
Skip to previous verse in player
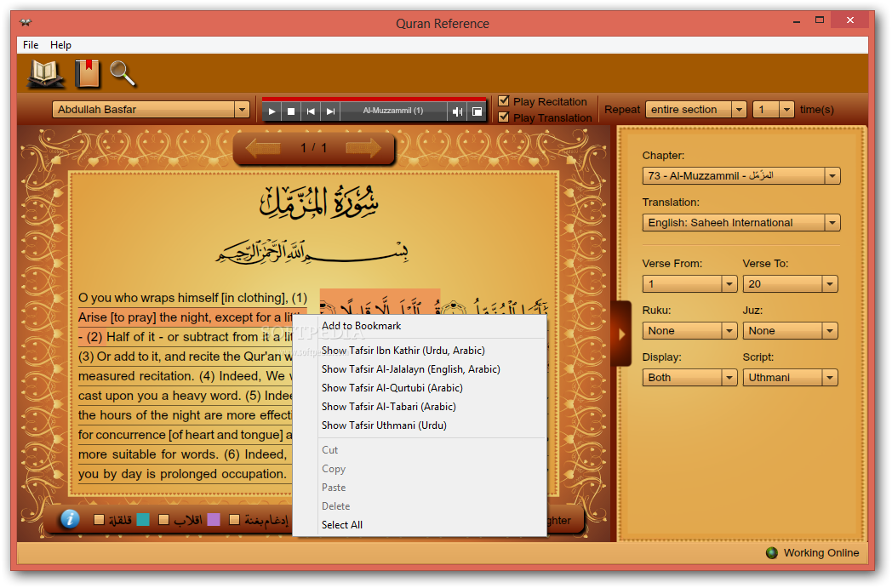311,111
